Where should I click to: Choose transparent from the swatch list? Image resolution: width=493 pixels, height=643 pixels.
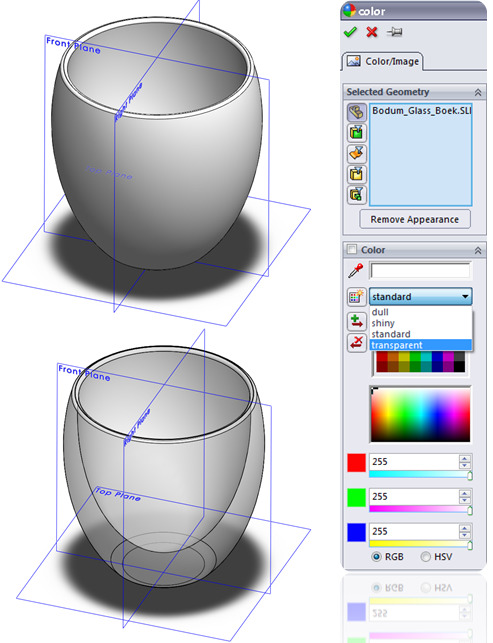coord(421,345)
